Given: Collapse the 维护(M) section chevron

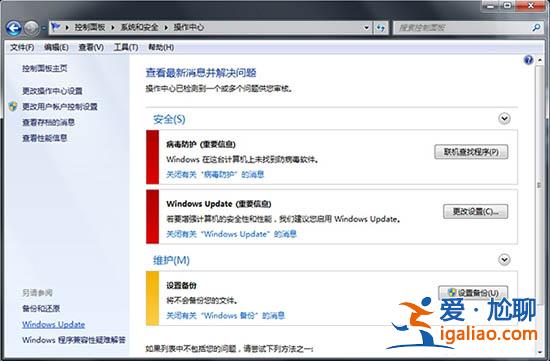Looking at the screenshot, I should click(504, 260).
